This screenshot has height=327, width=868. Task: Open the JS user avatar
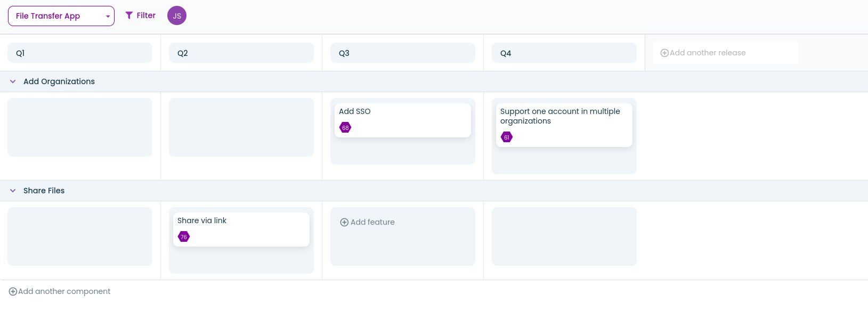point(177,16)
